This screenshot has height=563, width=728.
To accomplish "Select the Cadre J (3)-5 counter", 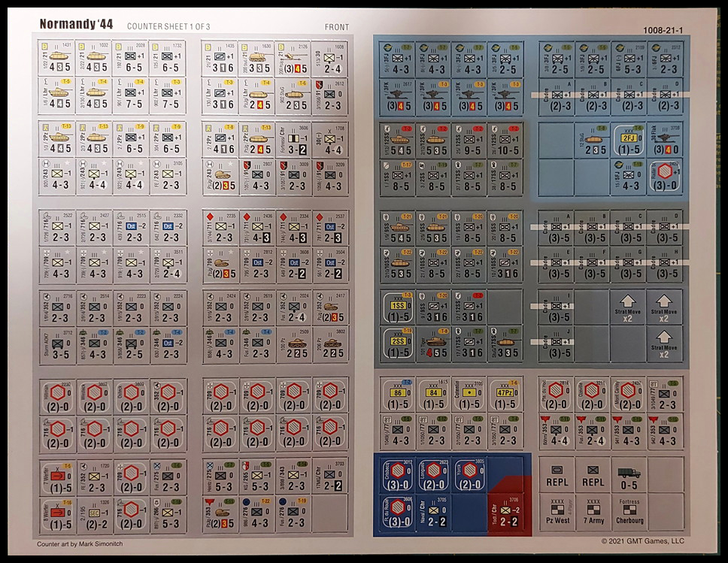I will [557, 344].
